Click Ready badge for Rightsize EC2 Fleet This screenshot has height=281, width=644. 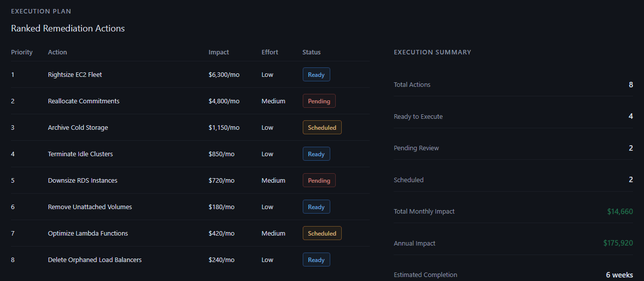[316, 75]
